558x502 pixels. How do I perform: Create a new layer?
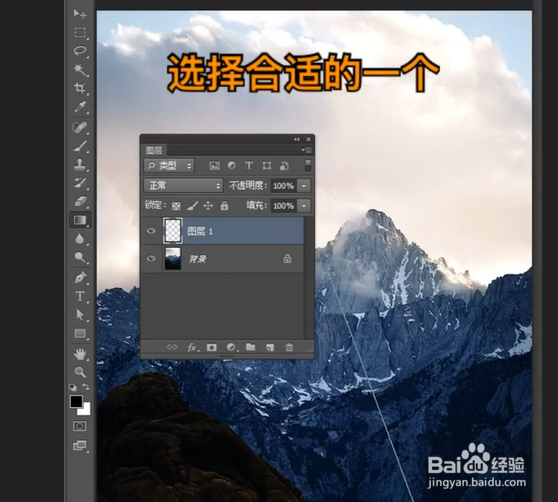point(270,347)
